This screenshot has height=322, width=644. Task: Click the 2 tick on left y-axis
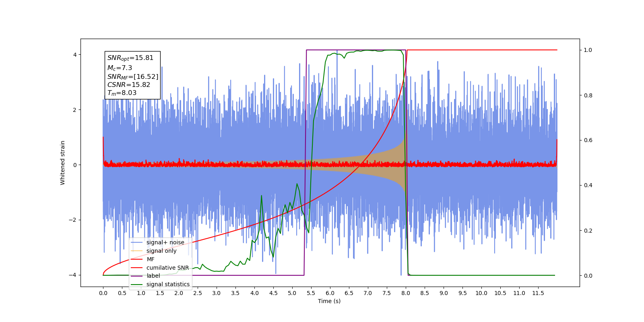coord(74,110)
